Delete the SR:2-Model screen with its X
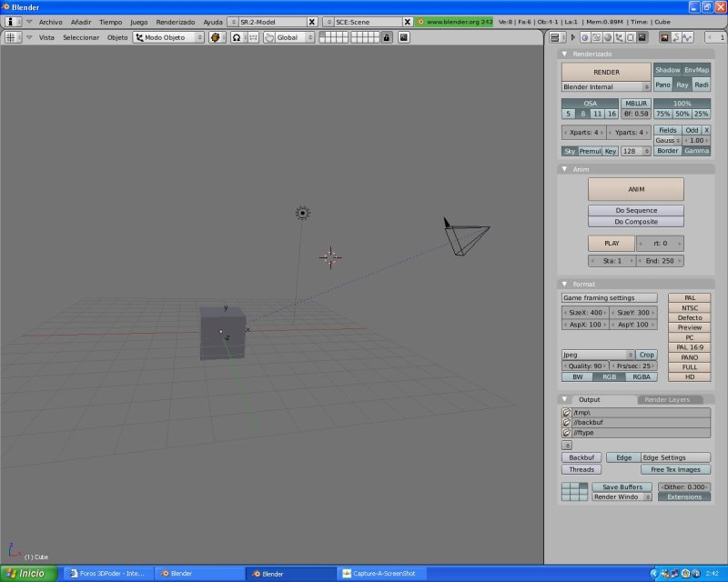Viewport: 728px width, 582px height. point(312,22)
